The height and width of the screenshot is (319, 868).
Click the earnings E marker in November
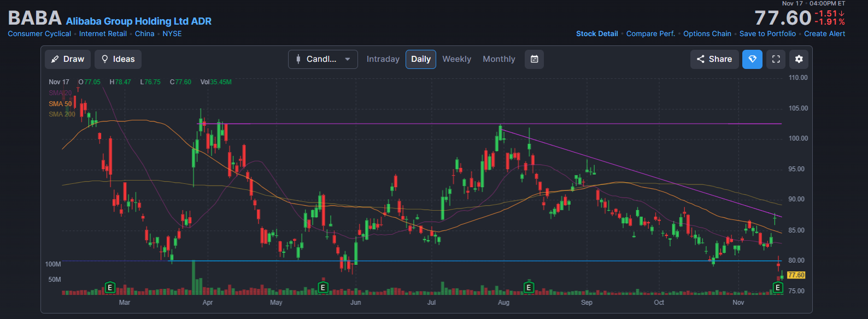pyautogui.click(x=777, y=287)
